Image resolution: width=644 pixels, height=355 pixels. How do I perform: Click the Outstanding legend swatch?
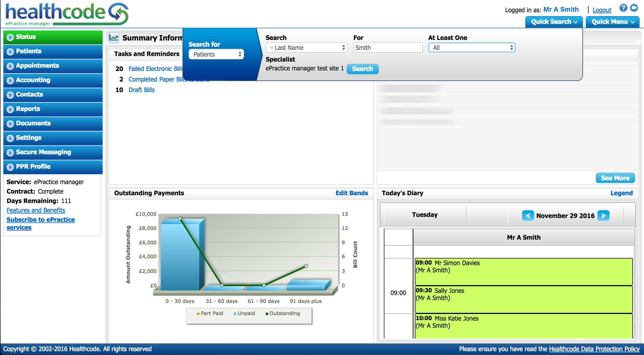(x=267, y=314)
